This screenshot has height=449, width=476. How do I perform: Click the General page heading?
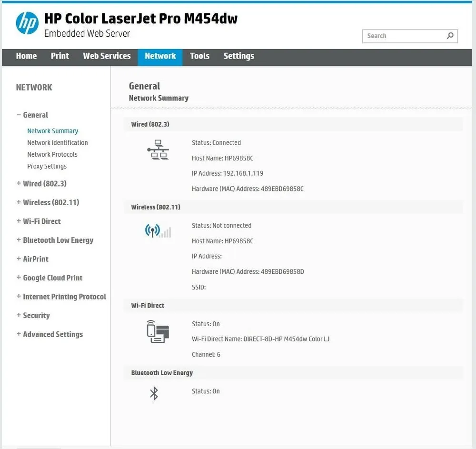(145, 86)
